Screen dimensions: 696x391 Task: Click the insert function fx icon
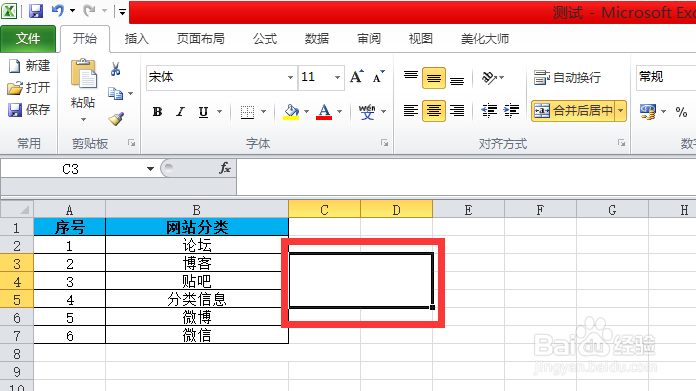tap(225, 168)
